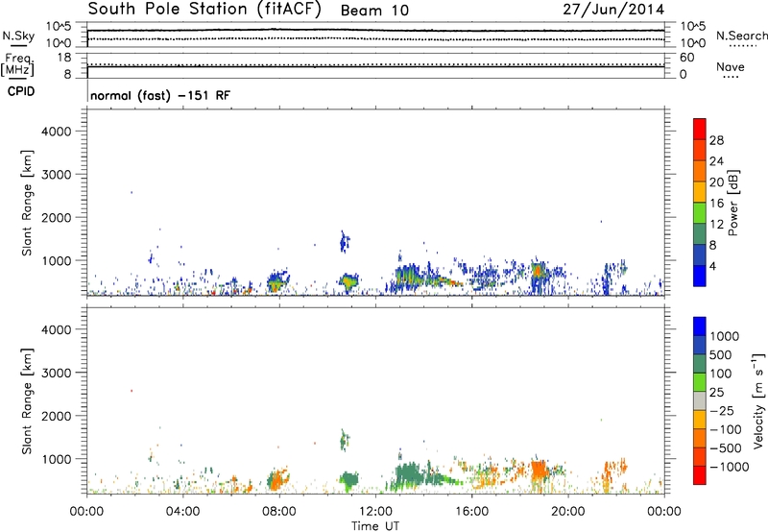Click the 'South Pole Station (fitACF)' title

click(x=204, y=10)
